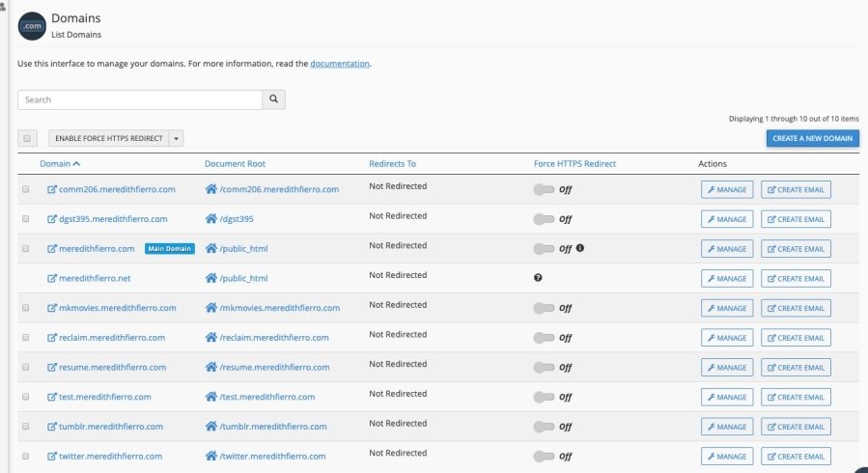Viewport: 868px width, 473px height.
Task: Check the box for tumblr.meredithfierro.com
Action: click(25, 427)
